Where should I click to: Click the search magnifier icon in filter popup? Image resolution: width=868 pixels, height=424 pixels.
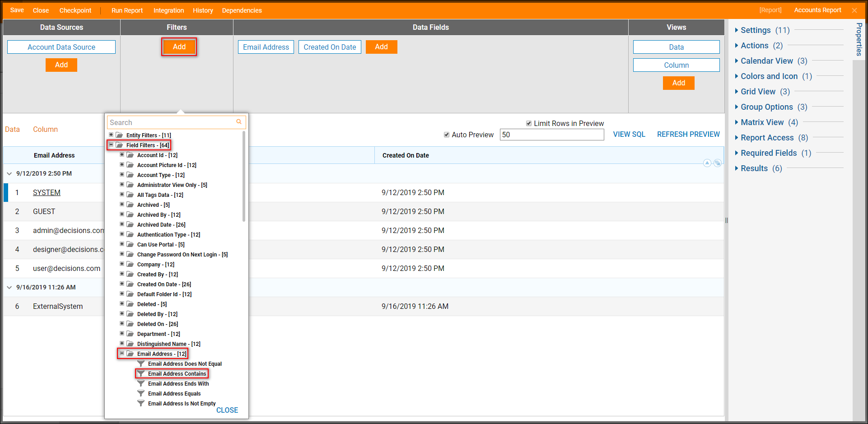click(x=239, y=122)
